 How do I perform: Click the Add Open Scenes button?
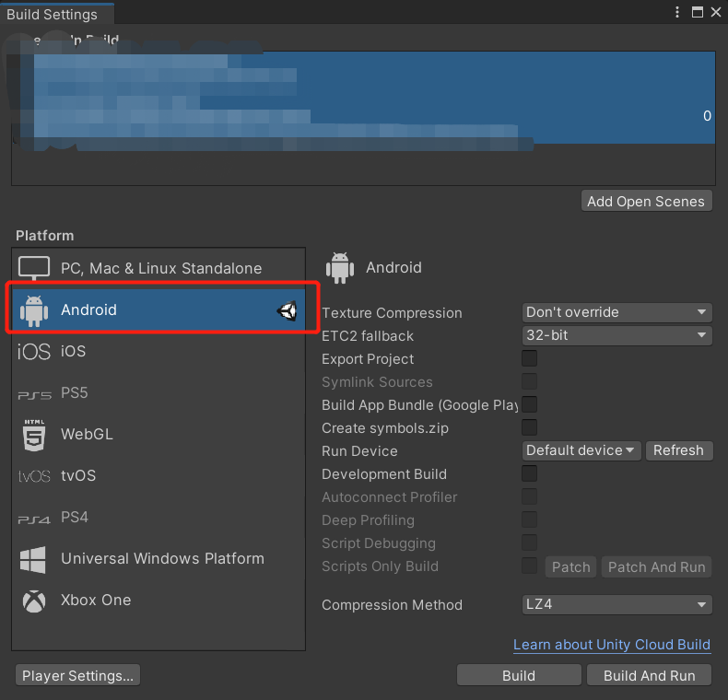pyautogui.click(x=646, y=201)
